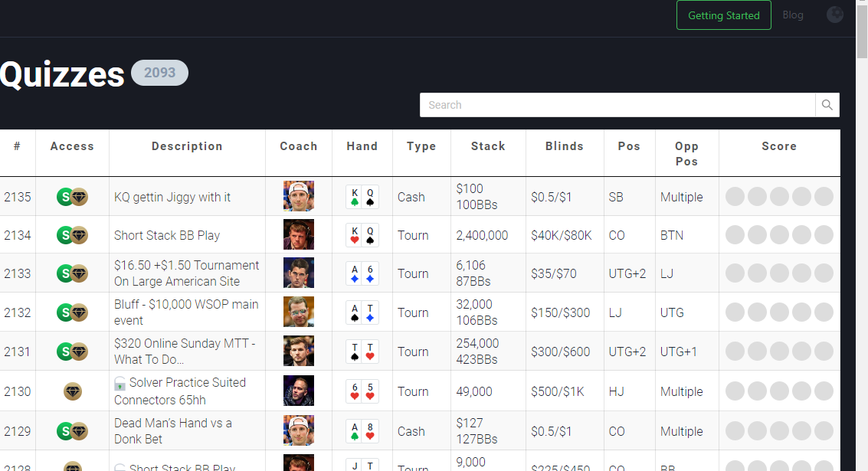This screenshot has height=471, width=868.
Task: Sort by the Description column header
Action: click(x=187, y=146)
